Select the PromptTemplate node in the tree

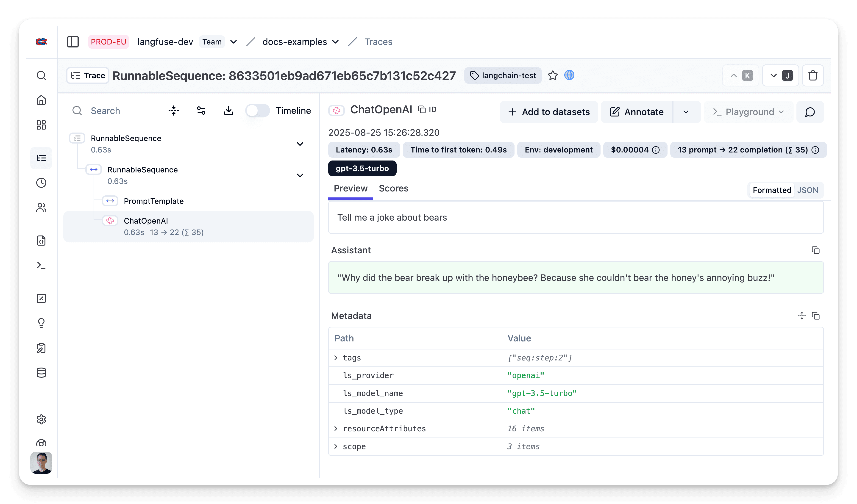point(154,201)
